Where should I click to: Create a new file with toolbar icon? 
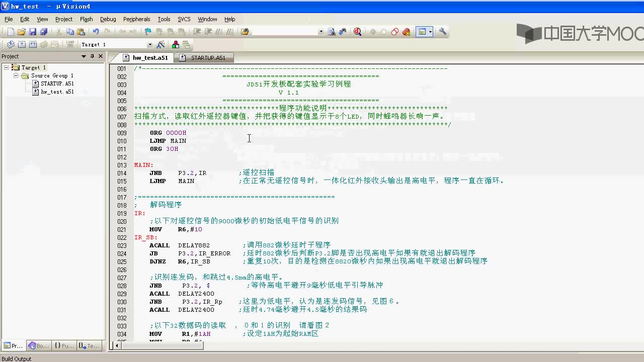pos(11,32)
